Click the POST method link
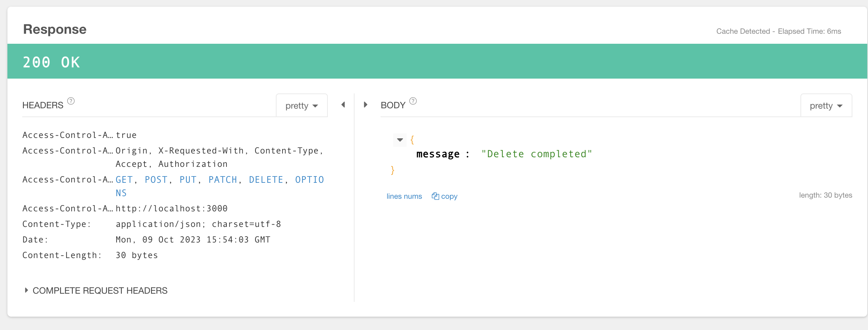Screen dimensions: 868x330 click(x=156, y=180)
